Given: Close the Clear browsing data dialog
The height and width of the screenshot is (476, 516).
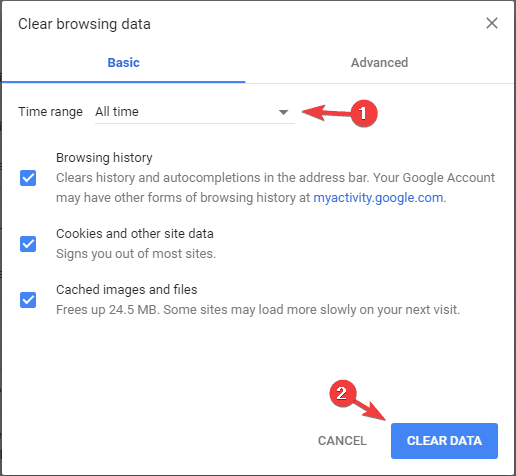Looking at the screenshot, I should click(x=492, y=23).
